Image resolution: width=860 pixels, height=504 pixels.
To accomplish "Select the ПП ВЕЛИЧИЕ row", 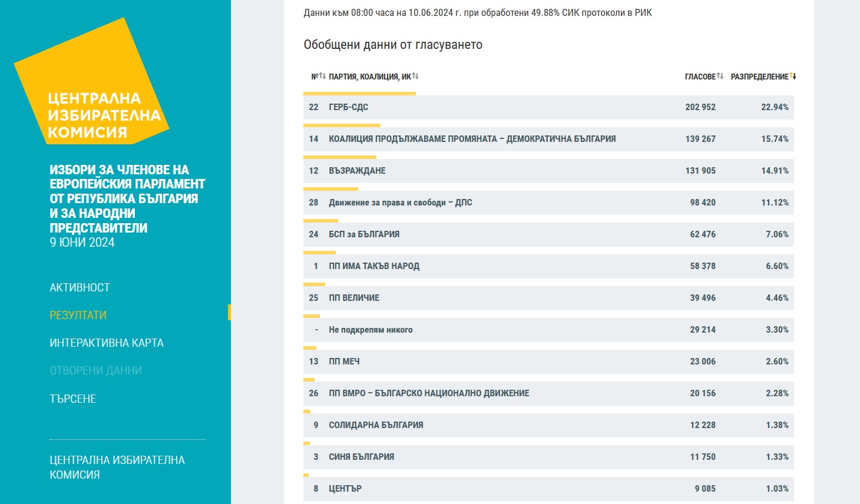I will (548, 298).
